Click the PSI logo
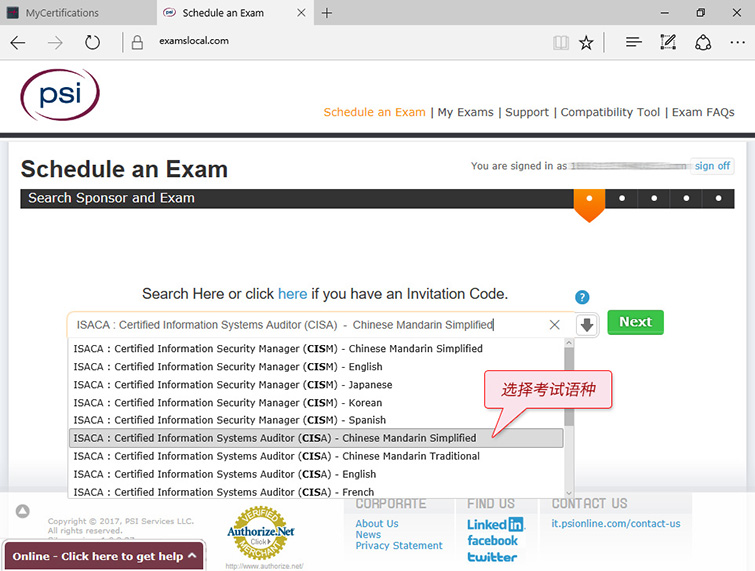 60,94
